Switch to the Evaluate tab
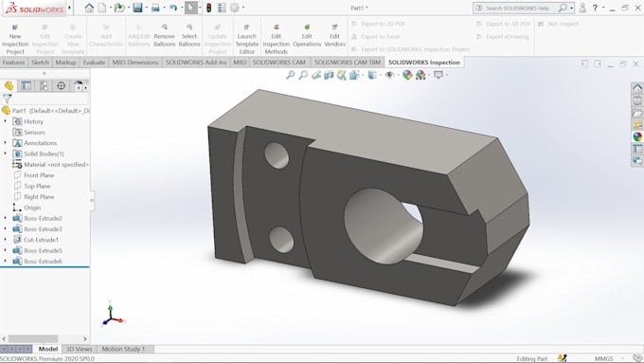The height and width of the screenshot is (363, 644). point(94,63)
